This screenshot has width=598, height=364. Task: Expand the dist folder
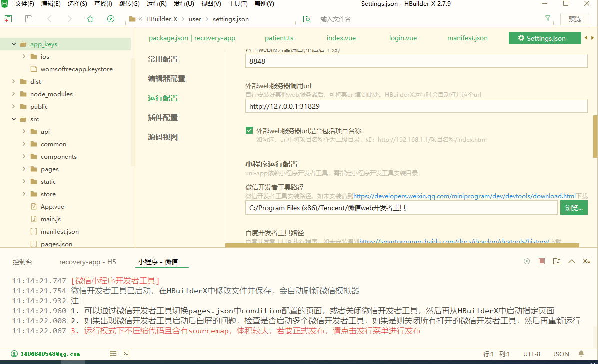(x=13, y=81)
